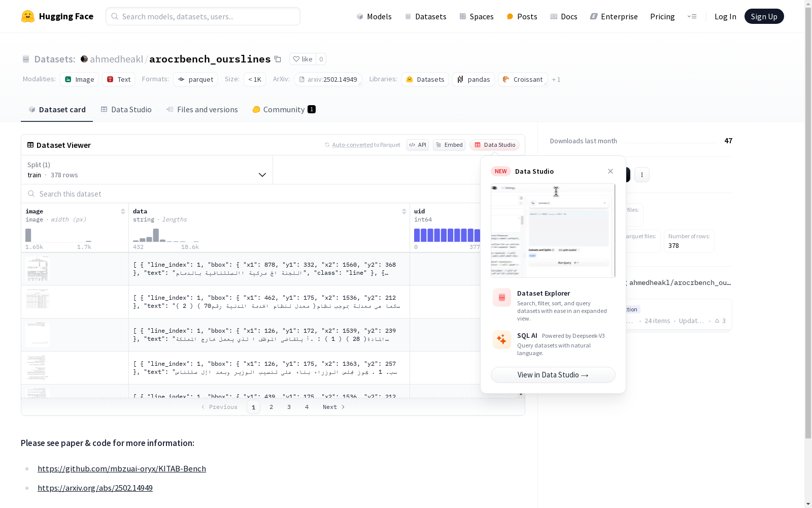812x508 pixels.
Task: Open Datasets in the navigation bar
Action: (x=425, y=16)
